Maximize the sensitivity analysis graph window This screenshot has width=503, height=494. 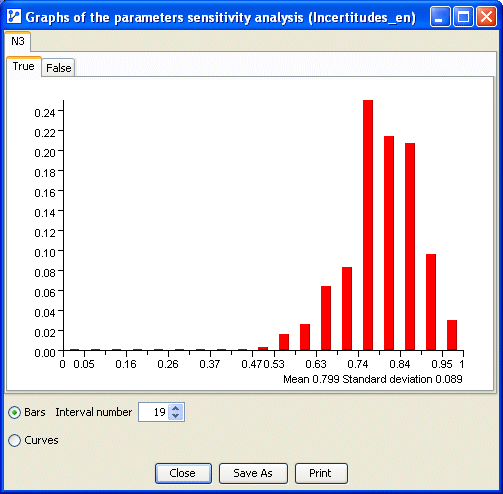pyautogui.click(x=463, y=17)
